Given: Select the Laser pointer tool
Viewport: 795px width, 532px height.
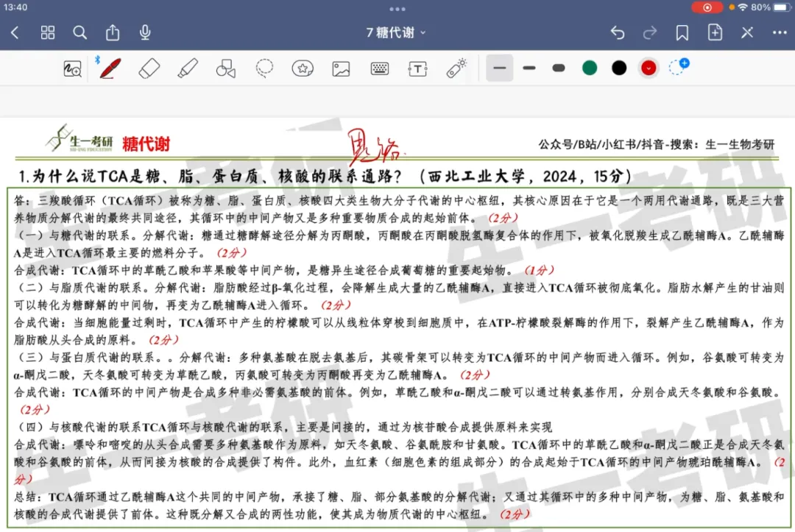Looking at the screenshot, I should pos(457,67).
